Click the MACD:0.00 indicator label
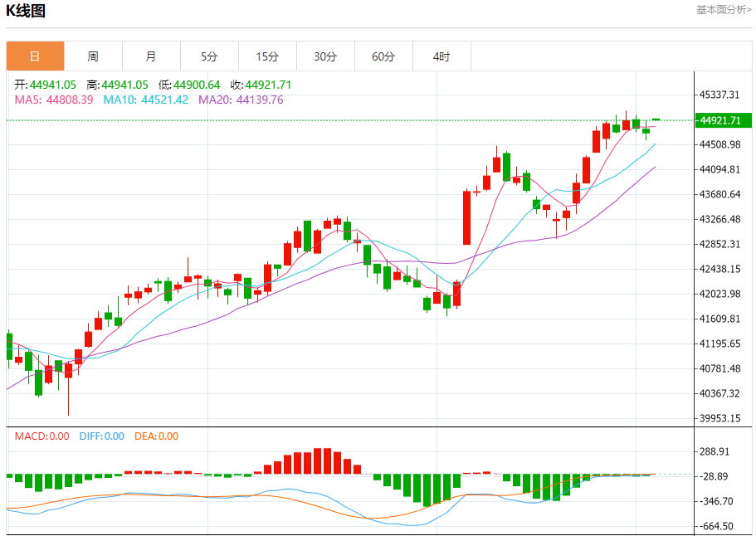Viewport: 756px width, 536px height. point(41,436)
